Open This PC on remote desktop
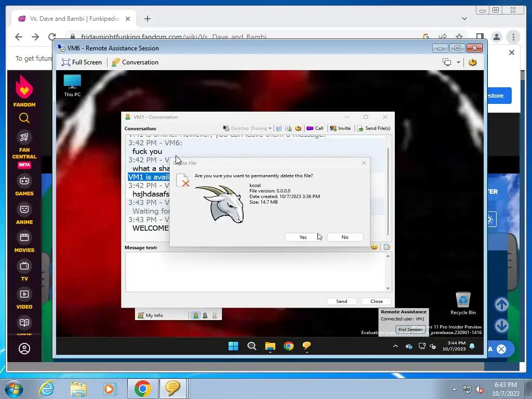Image resolution: width=532 pixels, height=399 pixels. 72,86
